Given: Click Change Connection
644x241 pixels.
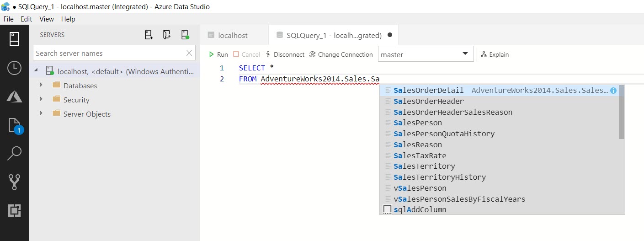Looking at the screenshot, I should pyautogui.click(x=341, y=54).
